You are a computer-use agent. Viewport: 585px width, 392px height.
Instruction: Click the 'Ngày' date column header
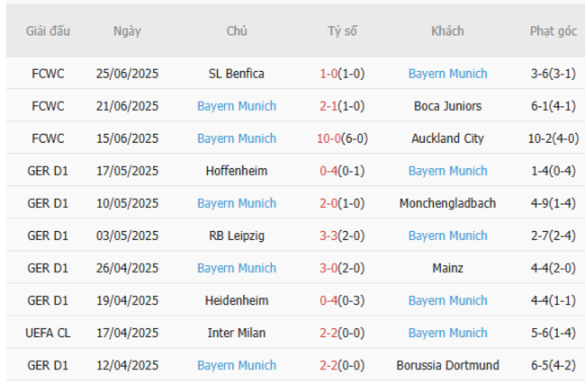coord(127,31)
